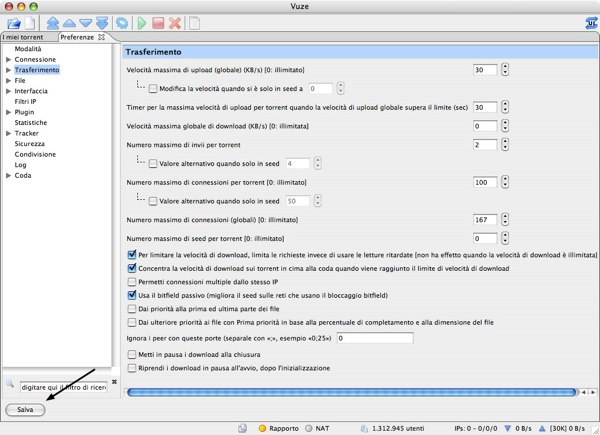Screen dimensions: 600x435
Task: Click the 'digitare qui il filtro' search field
Action: 64,387
